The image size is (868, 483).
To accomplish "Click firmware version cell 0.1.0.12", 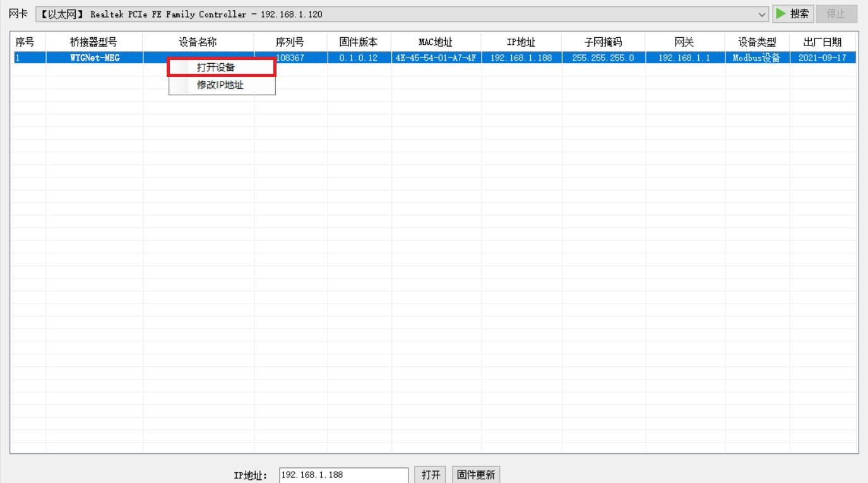I will pos(359,58).
